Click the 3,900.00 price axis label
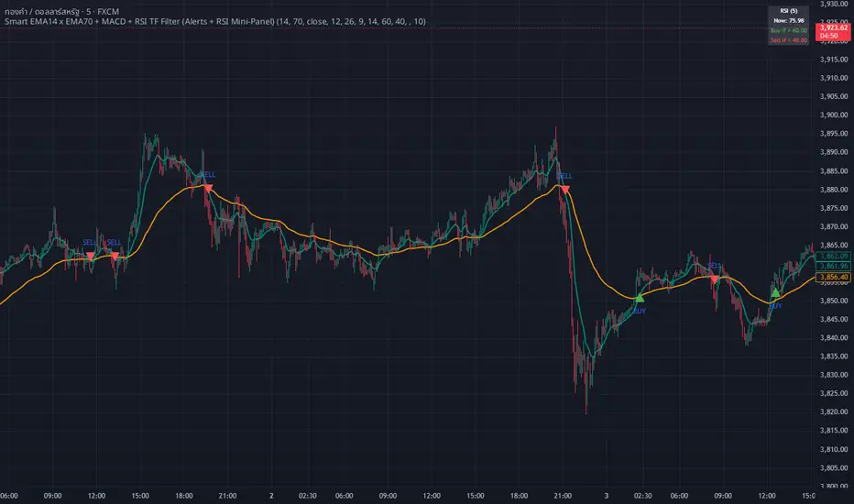Viewport: 854px width, 504px height. pyautogui.click(x=834, y=115)
